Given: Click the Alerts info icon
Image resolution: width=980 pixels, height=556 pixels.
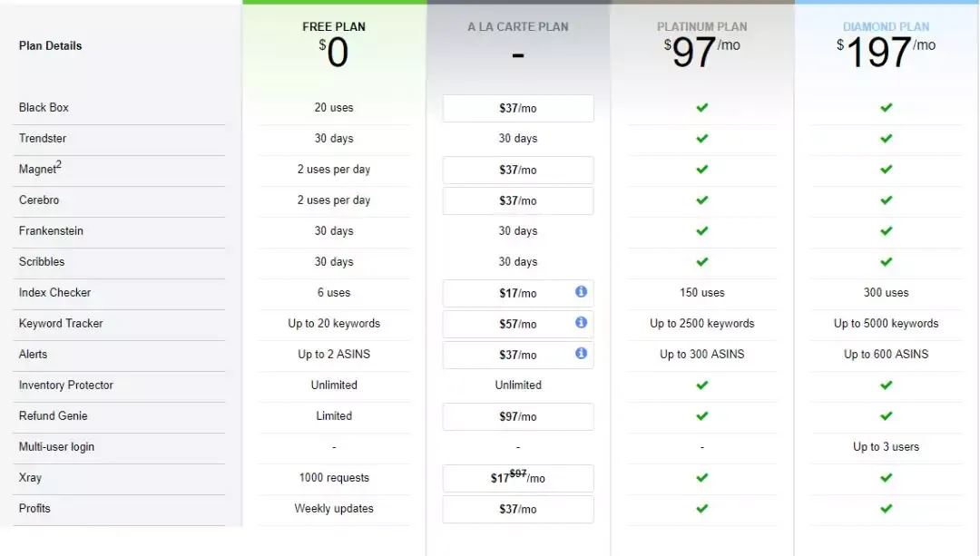Looking at the screenshot, I should 581,354.
